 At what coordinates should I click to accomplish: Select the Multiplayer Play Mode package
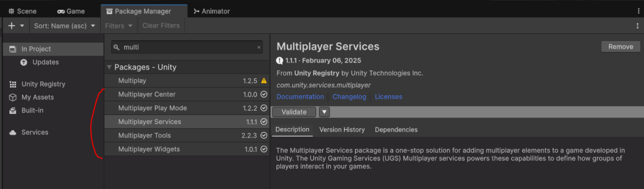(x=187, y=108)
